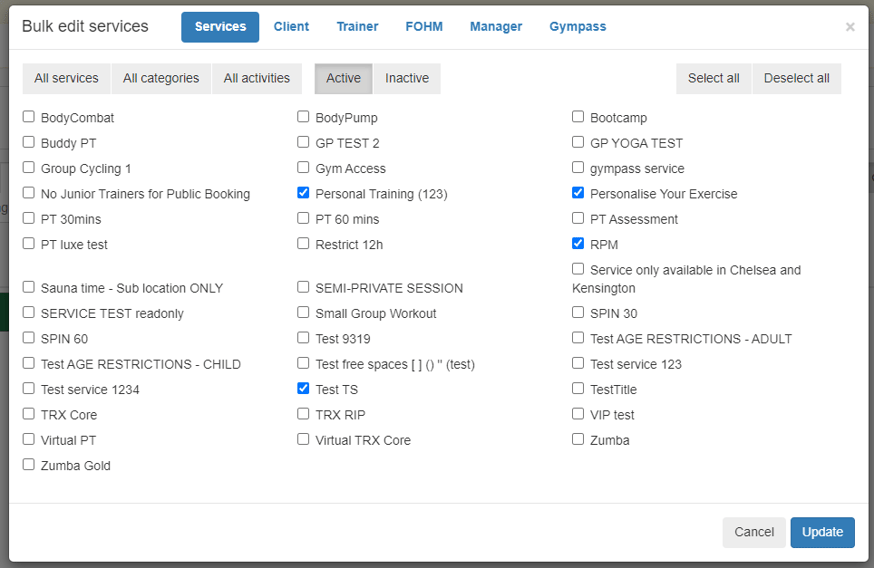
Task: Select Test AGE RESTRICTIONS - ADULT
Action: click(578, 338)
